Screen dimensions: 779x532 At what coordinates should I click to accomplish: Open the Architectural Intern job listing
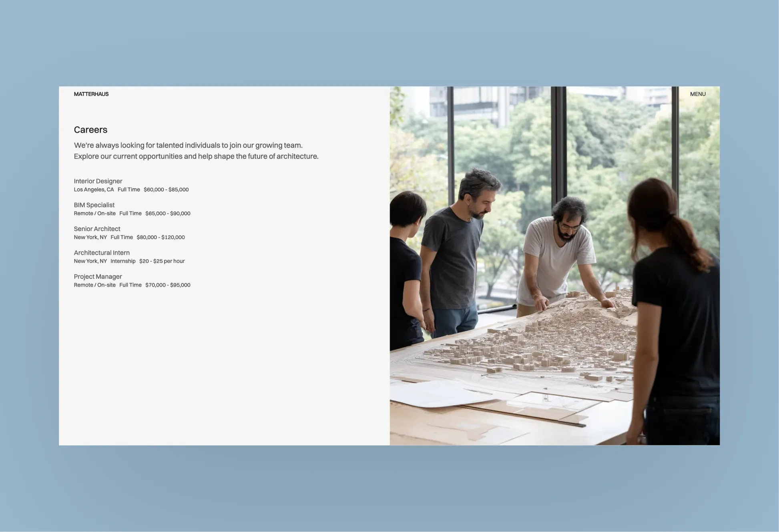pyautogui.click(x=102, y=252)
